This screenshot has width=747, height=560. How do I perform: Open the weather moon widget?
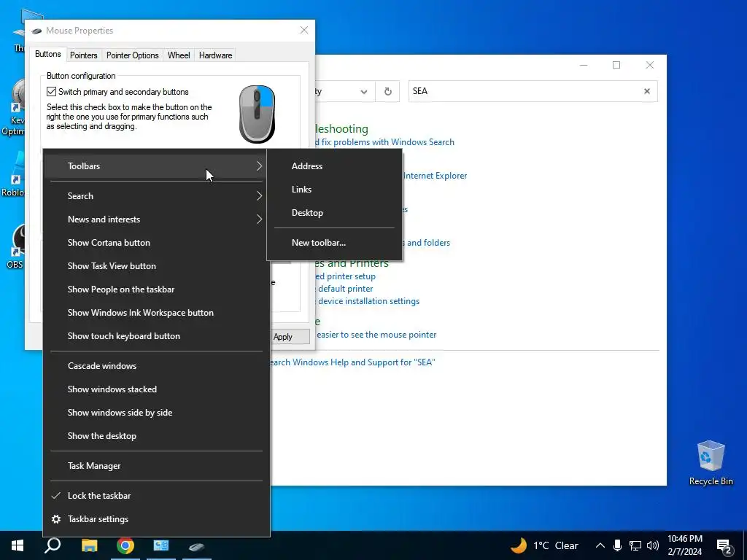(519, 545)
